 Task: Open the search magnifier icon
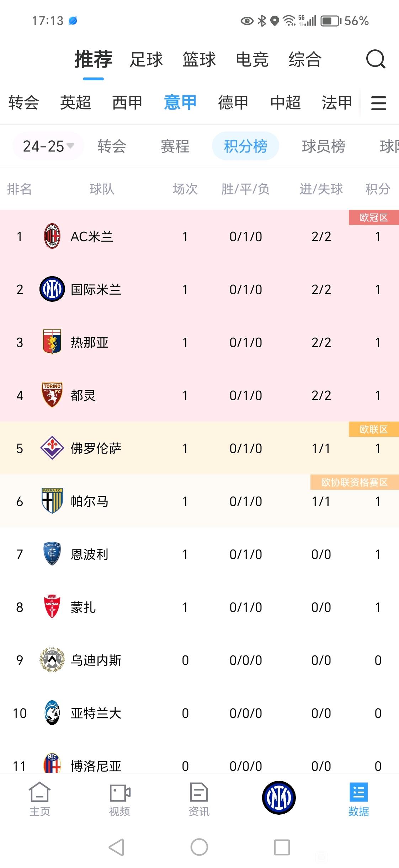(x=376, y=59)
